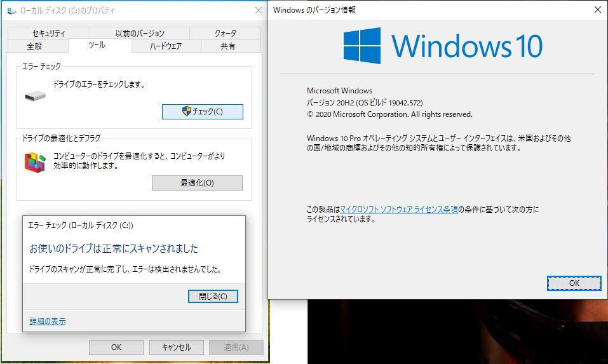This screenshot has width=608, height=364.
Task: Click the チェック(C) button
Action: coord(203,112)
